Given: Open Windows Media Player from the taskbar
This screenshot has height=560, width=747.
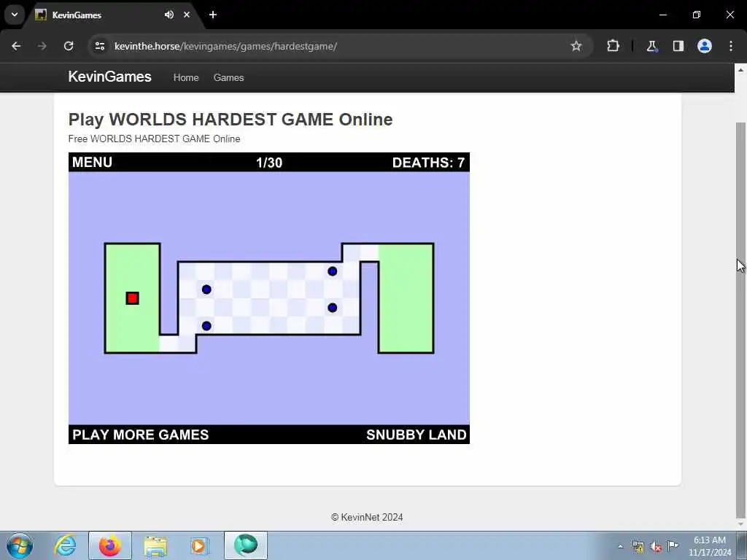Looking at the screenshot, I should point(199,545).
